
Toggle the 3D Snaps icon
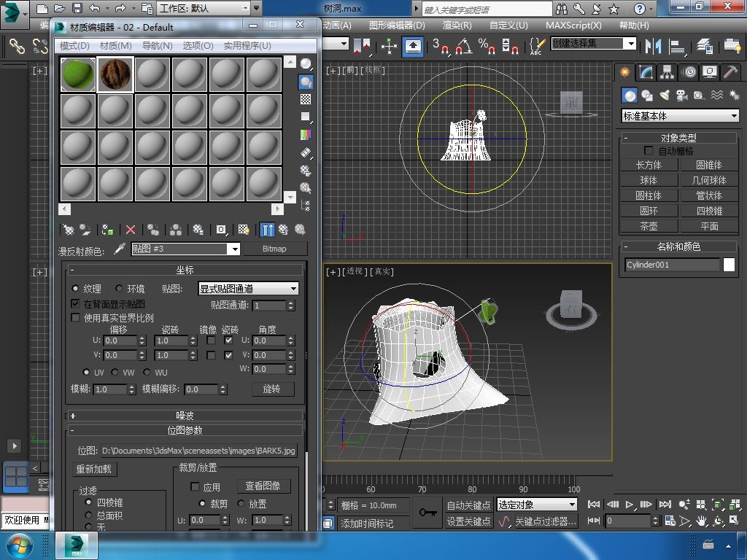(x=441, y=46)
